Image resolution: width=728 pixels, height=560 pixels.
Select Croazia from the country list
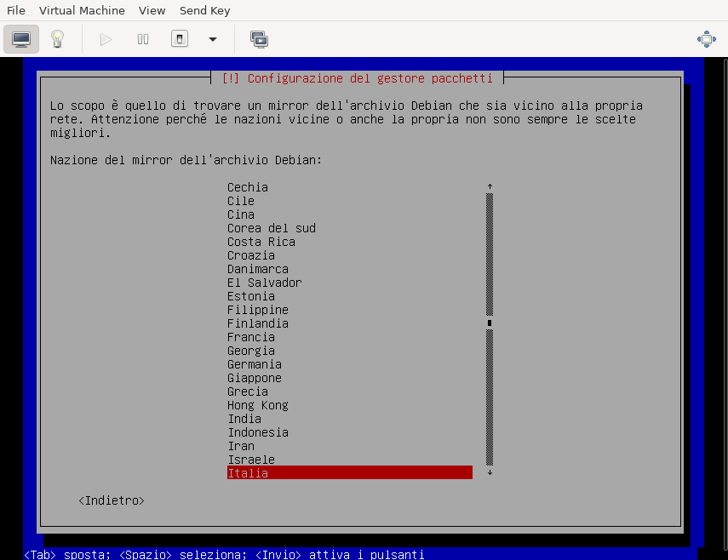point(350,255)
